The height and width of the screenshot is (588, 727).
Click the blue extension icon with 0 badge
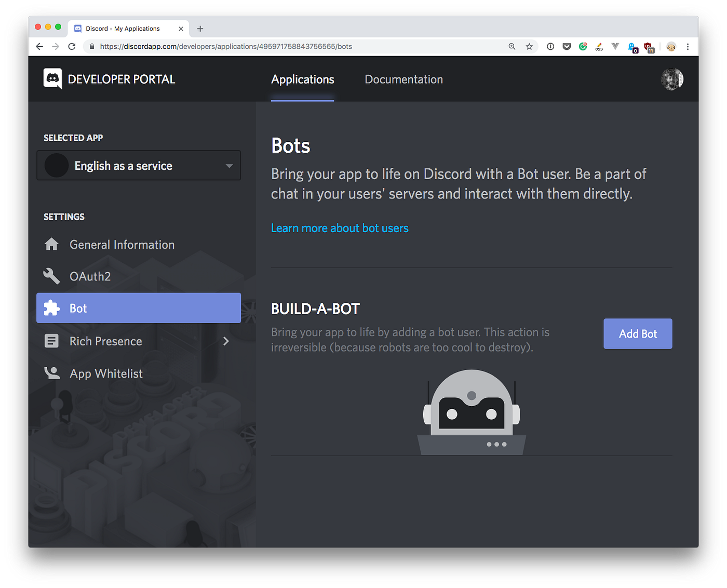633,48
